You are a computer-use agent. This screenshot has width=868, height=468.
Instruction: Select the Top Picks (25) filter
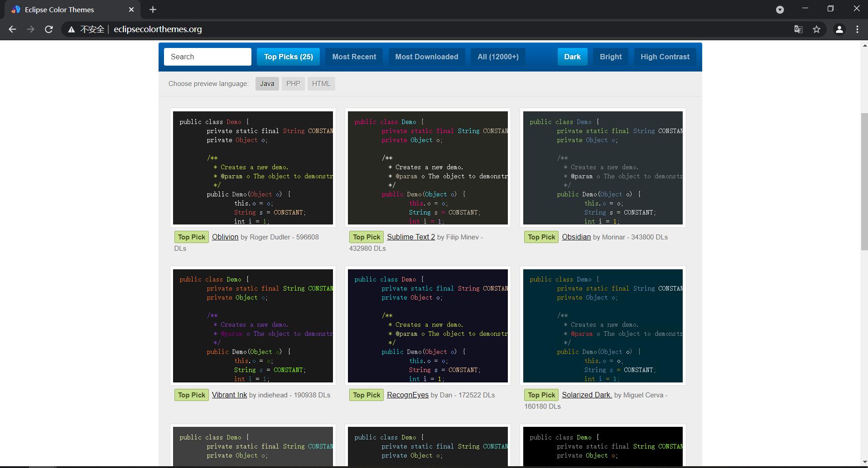tap(289, 57)
